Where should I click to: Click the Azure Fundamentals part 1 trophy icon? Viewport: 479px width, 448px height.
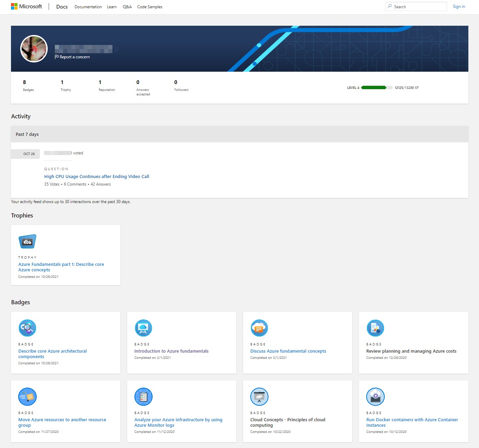(x=27, y=241)
